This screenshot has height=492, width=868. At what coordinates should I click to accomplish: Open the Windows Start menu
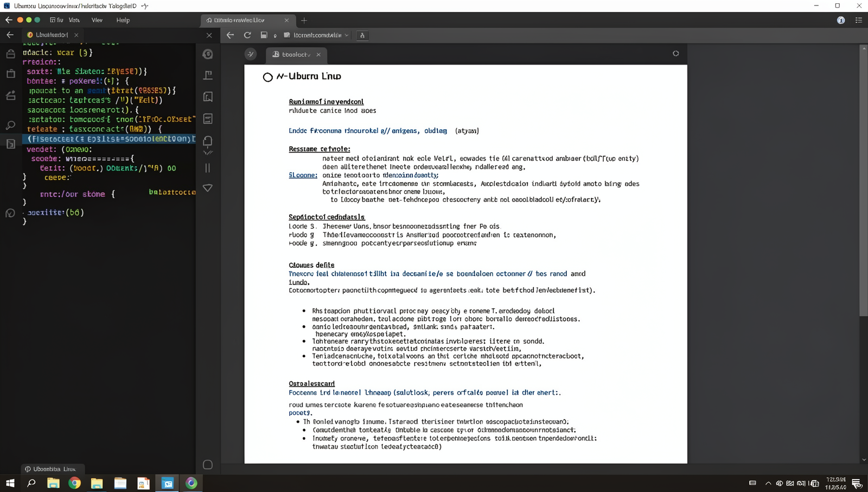pyautogui.click(x=10, y=483)
